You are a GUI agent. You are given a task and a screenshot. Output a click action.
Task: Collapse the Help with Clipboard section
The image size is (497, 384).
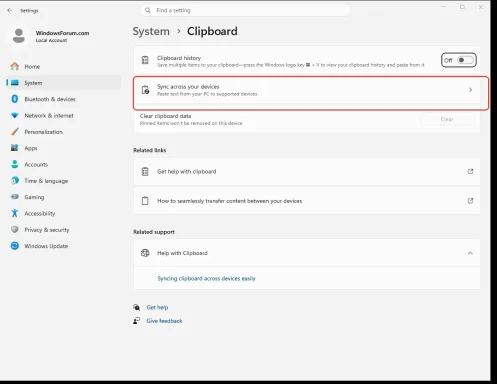470,253
